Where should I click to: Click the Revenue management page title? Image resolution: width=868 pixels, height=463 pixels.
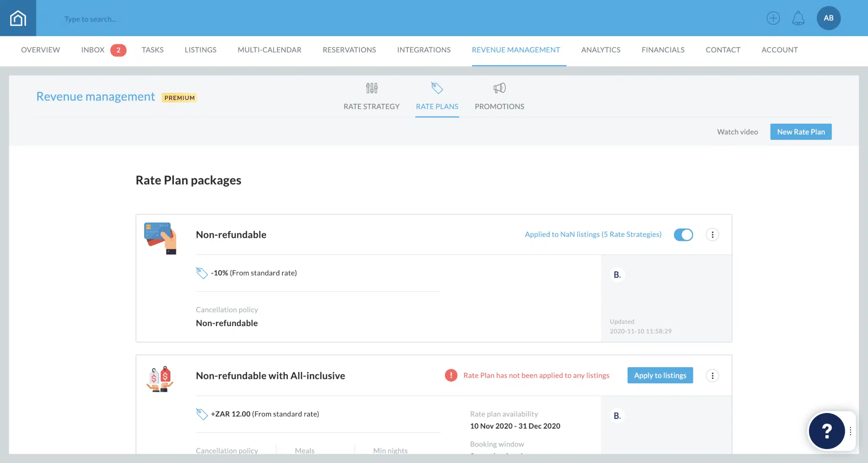click(95, 97)
